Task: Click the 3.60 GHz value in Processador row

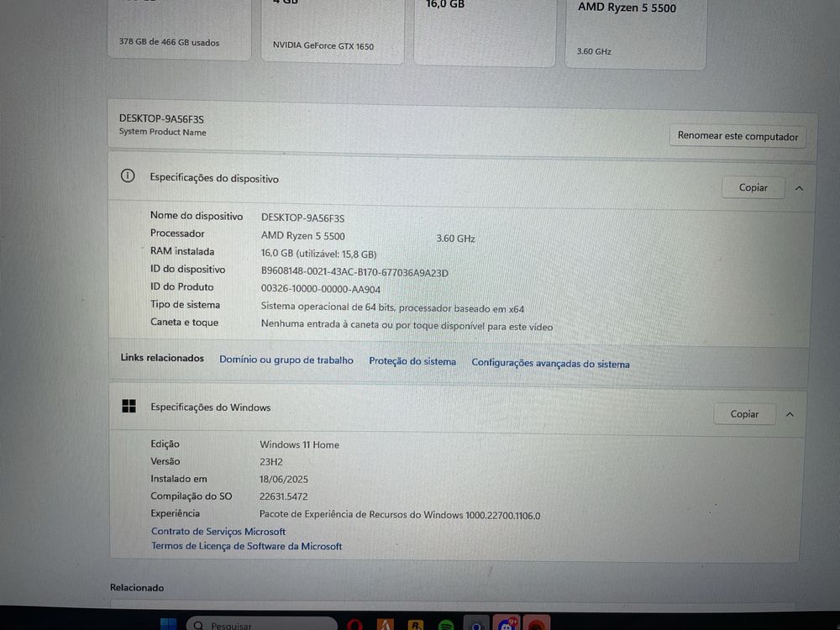Action: tap(455, 239)
